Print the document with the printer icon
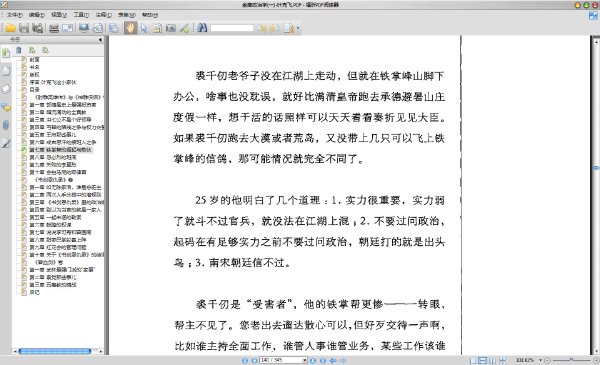This screenshot has height=365, width=600. (54, 28)
